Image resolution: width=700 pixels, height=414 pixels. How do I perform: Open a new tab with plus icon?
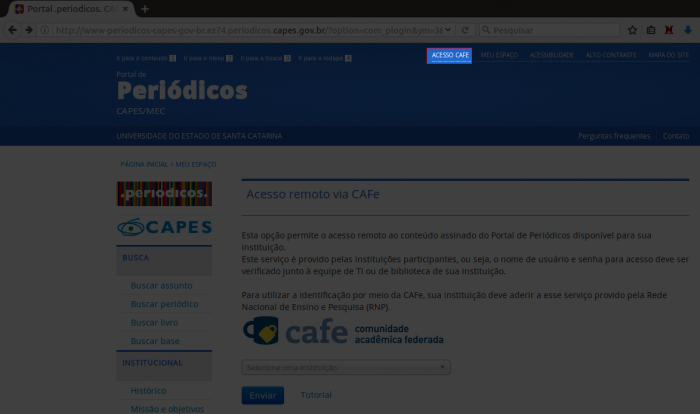145,8
